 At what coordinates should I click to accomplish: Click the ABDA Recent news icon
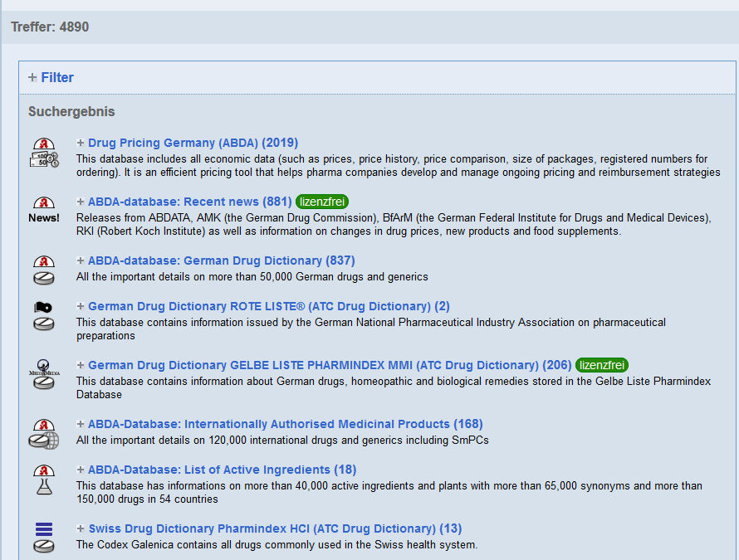point(44,211)
